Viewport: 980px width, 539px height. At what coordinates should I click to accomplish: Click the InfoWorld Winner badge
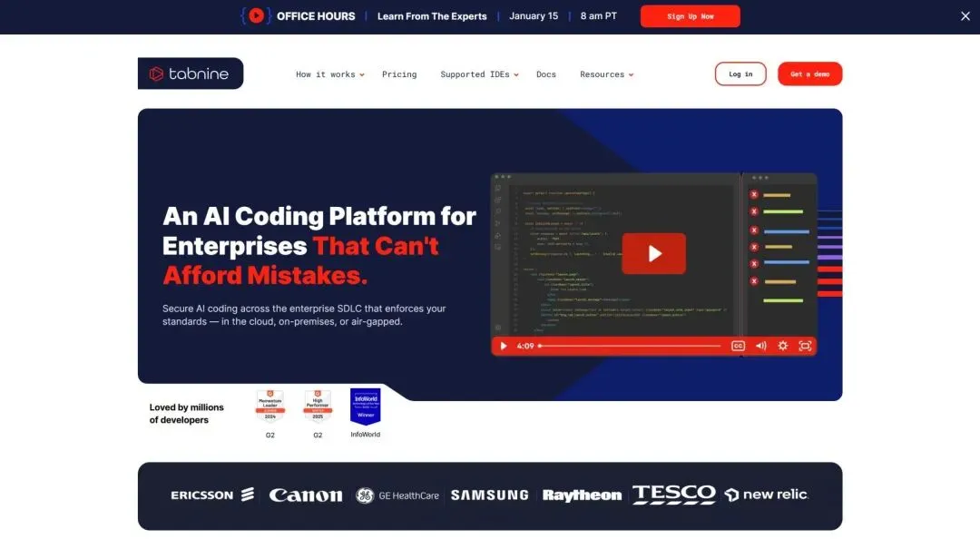pyautogui.click(x=365, y=407)
